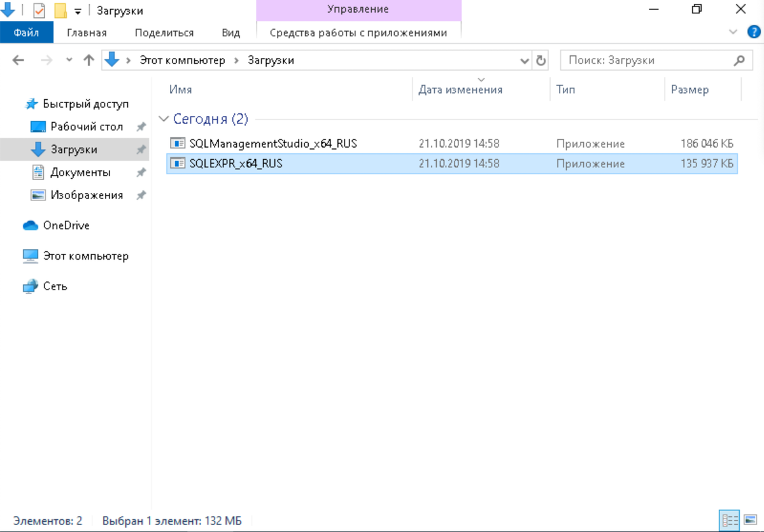This screenshot has height=532, width=764.
Task: Sort by the Тип column header
Action: (x=565, y=90)
